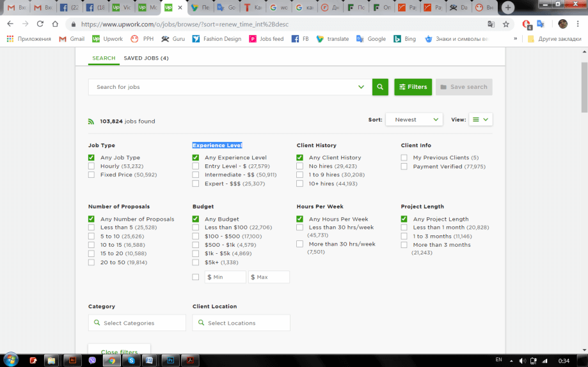Open the Select Locations selector

(x=241, y=323)
